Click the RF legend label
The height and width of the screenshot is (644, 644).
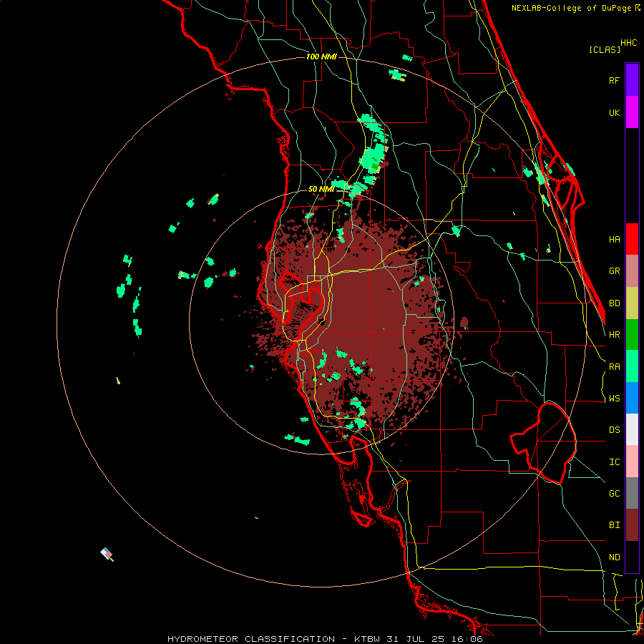614,80
